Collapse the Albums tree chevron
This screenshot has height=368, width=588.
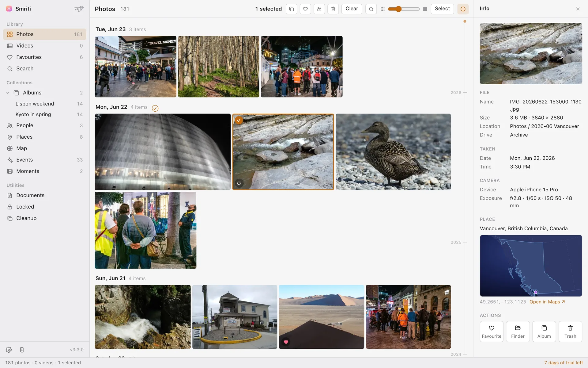point(7,93)
